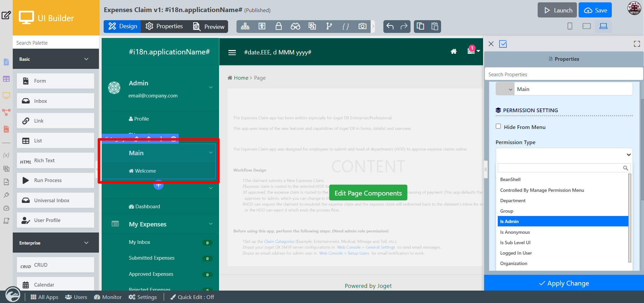
Task: Paste element from clipboard icon
Action: coord(435,26)
